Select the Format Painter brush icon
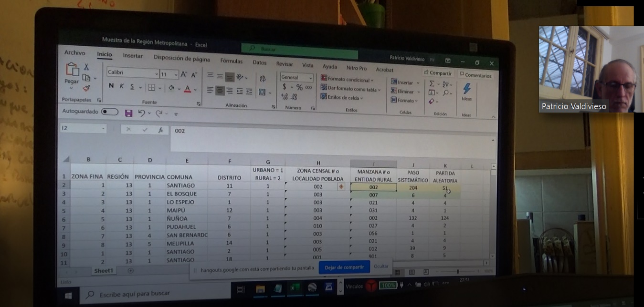Image resolution: width=644 pixels, height=307 pixels. click(x=86, y=88)
